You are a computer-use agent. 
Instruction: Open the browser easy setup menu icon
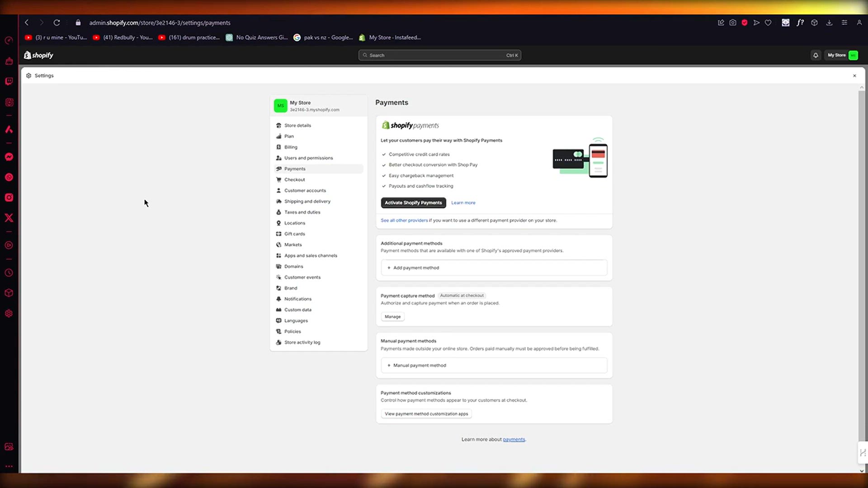tap(844, 23)
